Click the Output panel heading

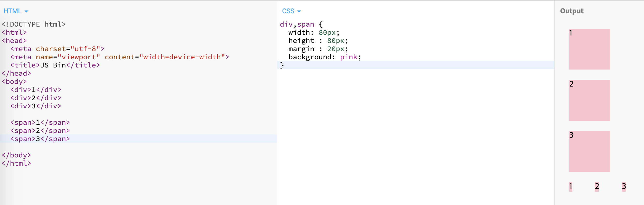tap(572, 11)
